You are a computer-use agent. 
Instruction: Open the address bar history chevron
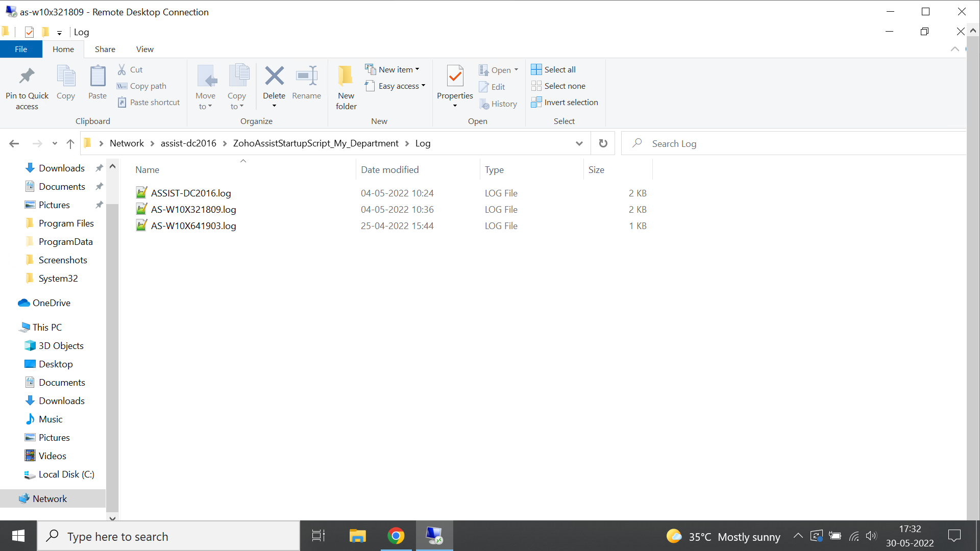coord(579,143)
